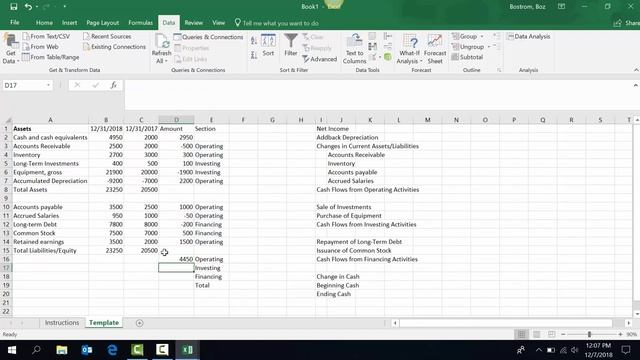This screenshot has height=360, width=640.
Task: Select cell containing Cash and cash equivalents
Action: click(51, 137)
